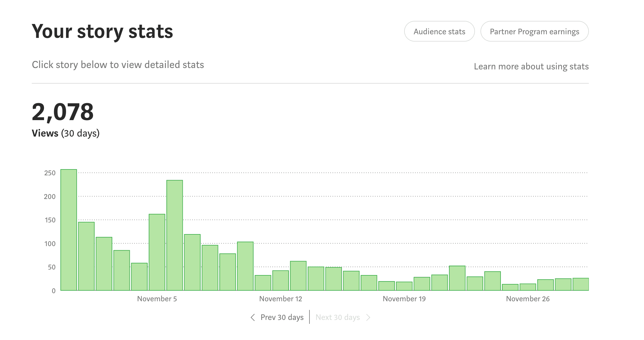The width and height of the screenshot is (644, 340).
Task: Click the 'Click story below' subtitle text
Action: tap(118, 65)
